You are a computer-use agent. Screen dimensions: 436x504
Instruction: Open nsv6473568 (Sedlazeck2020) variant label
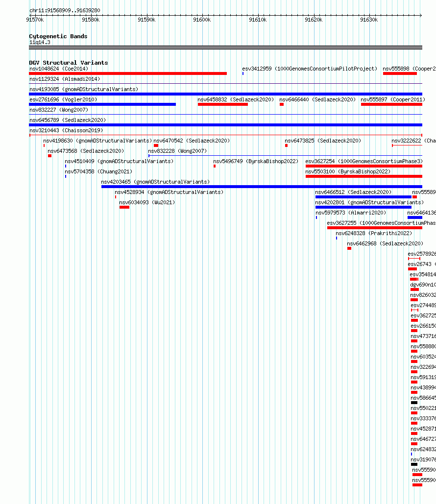pos(86,151)
